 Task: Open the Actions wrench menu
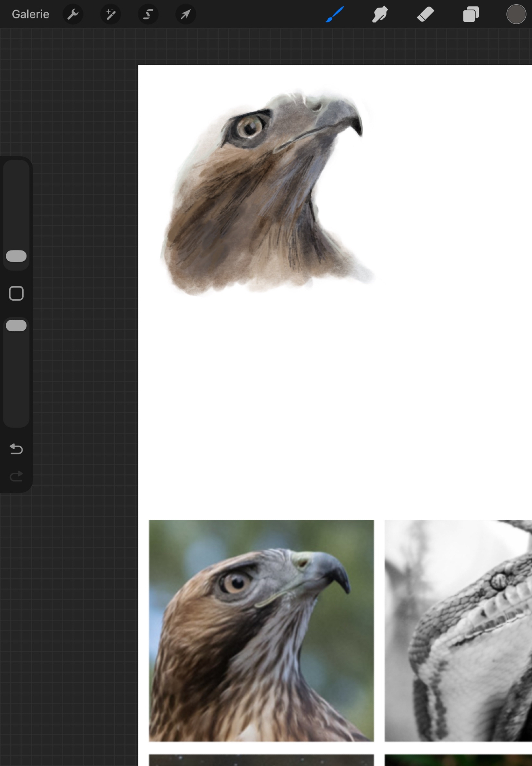click(73, 15)
